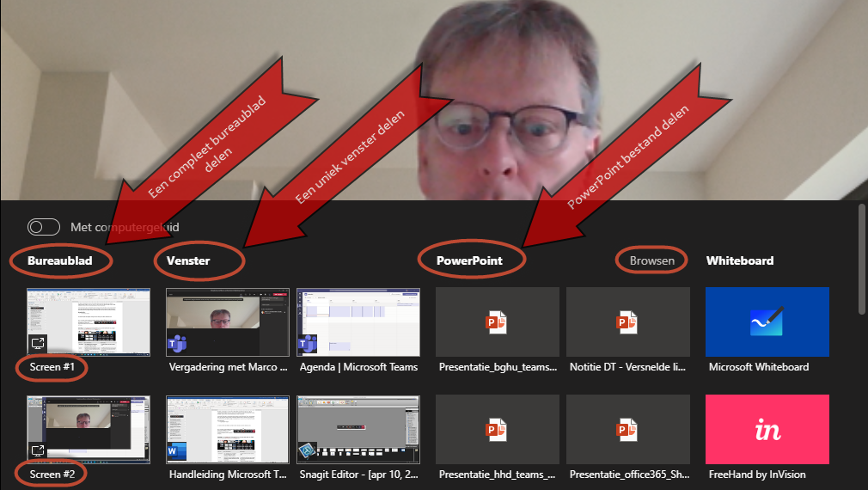This screenshot has width=868, height=490.
Task: Pick the Snagit Editor window thumbnail
Action: tap(358, 429)
